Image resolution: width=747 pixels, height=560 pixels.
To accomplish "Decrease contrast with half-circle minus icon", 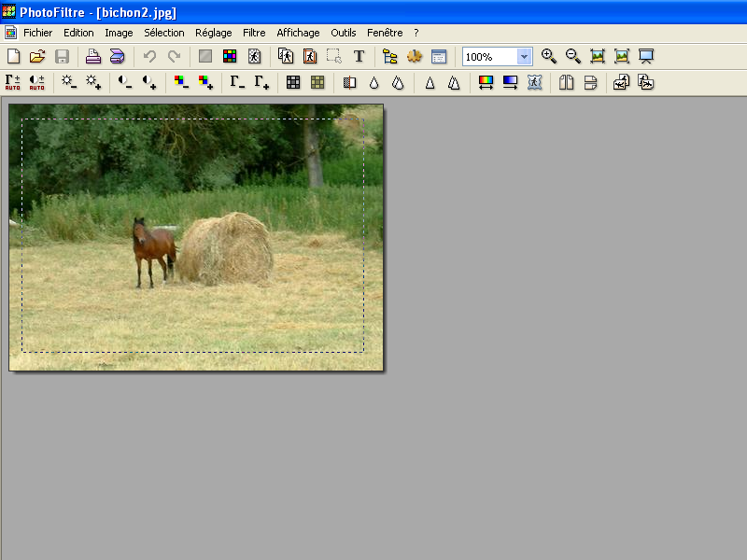I will pos(125,82).
